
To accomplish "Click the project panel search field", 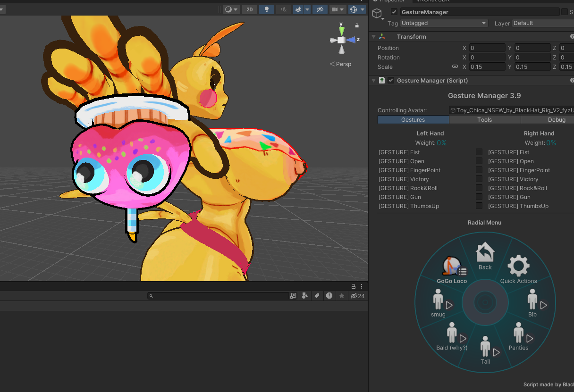I will click(x=218, y=296).
